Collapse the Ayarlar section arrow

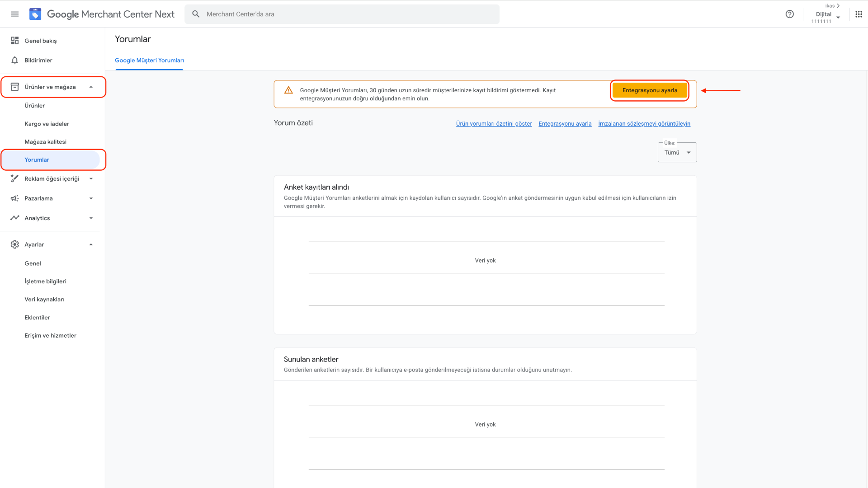(91, 244)
